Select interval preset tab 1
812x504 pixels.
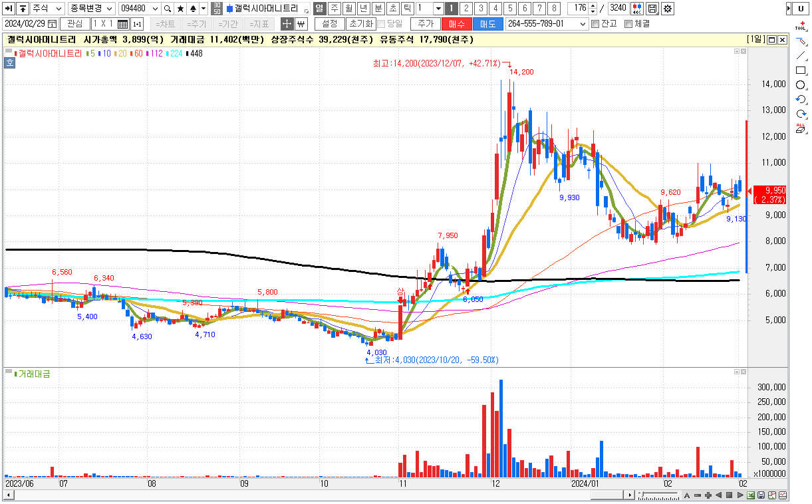point(451,9)
